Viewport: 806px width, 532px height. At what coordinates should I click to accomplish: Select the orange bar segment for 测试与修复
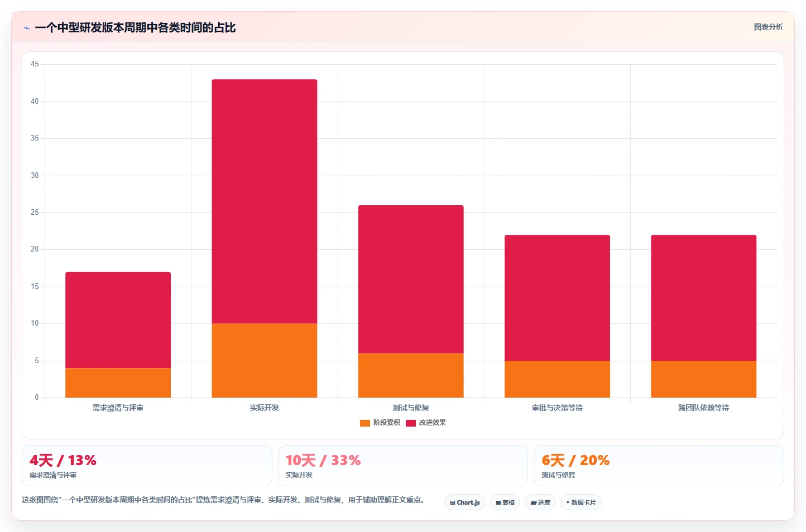coord(411,375)
